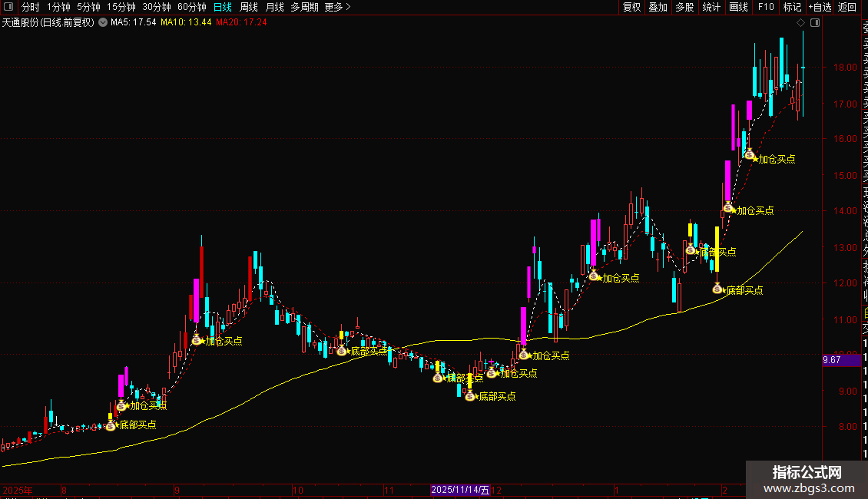Click the 加仓买点 money-bag icon after month 9

pyautogui.click(x=197, y=339)
